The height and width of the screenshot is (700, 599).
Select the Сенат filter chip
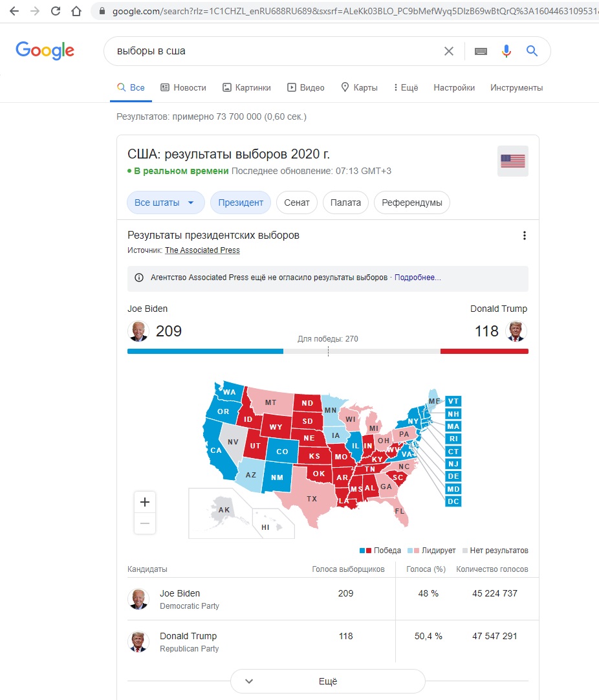(297, 202)
